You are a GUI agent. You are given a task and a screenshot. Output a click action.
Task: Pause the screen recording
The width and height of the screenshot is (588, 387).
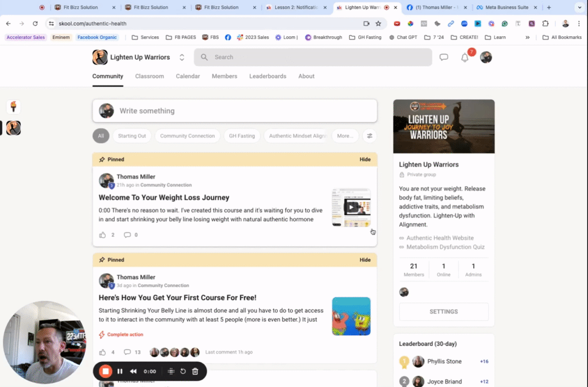(x=120, y=371)
